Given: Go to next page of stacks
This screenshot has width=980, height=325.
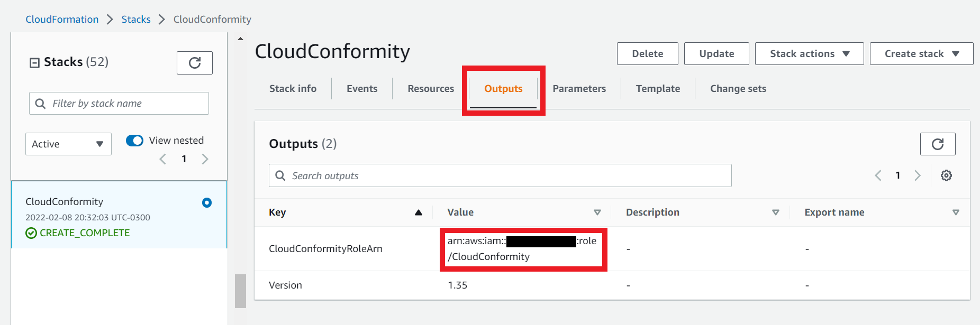Looking at the screenshot, I should (x=205, y=159).
